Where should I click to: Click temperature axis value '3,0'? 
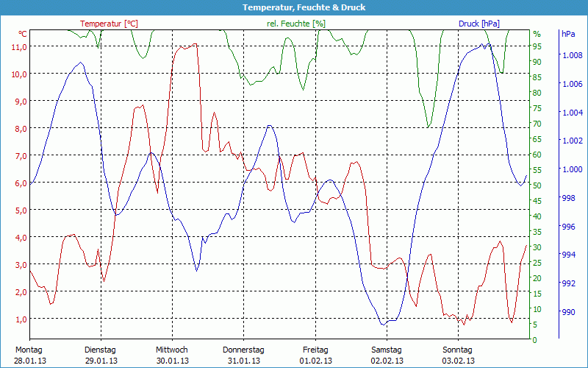[21, 265]
